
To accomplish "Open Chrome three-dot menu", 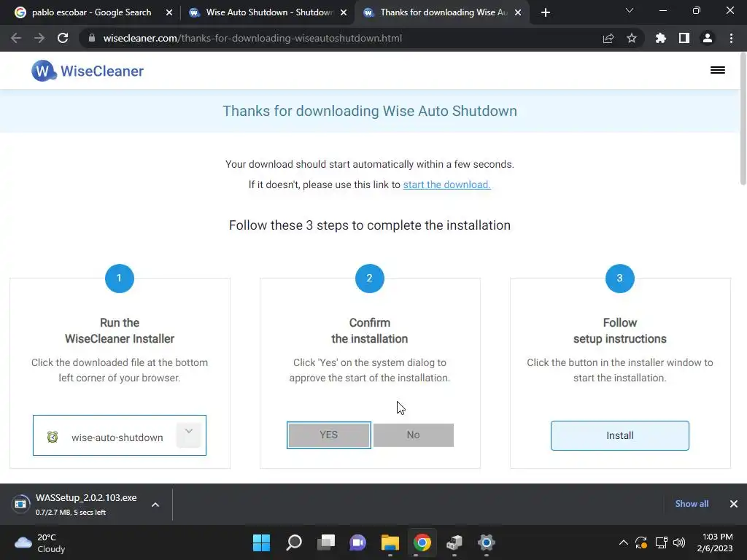I will pos(731,38).
